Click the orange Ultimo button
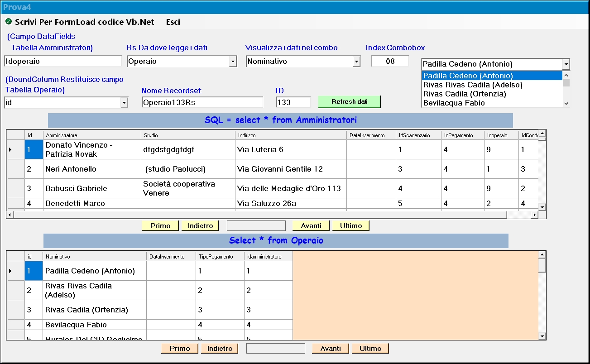Image resolution: width=590 pixels, height=364 pixels. click(370, 348)
